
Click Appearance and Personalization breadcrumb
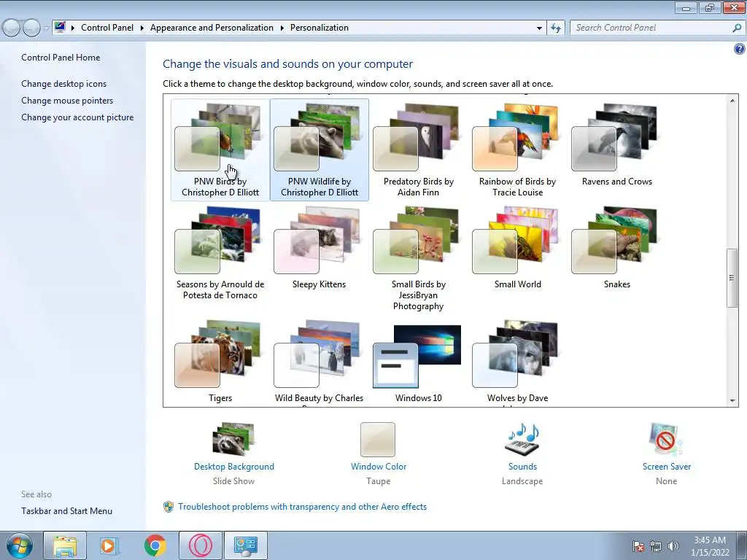pos(212,28)
